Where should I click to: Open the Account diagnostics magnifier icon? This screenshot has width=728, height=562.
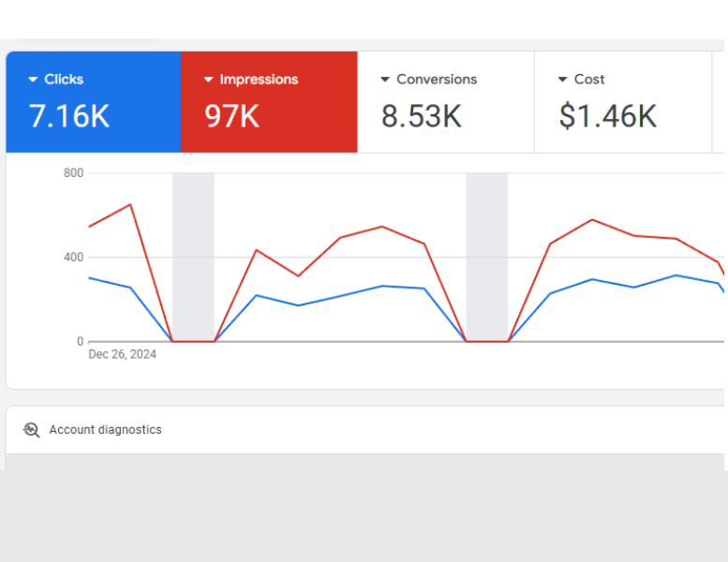coord(31,430)
